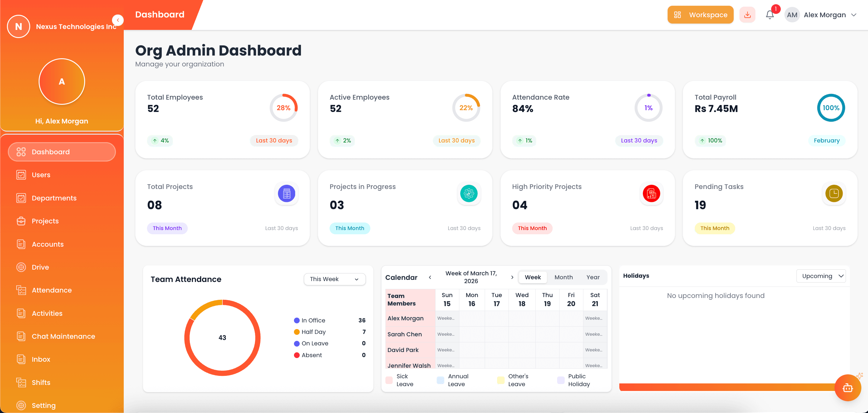Viewport: 868px width, 413px height.
Task: Switch the calendar to Month view
Action: coord(563,277)
